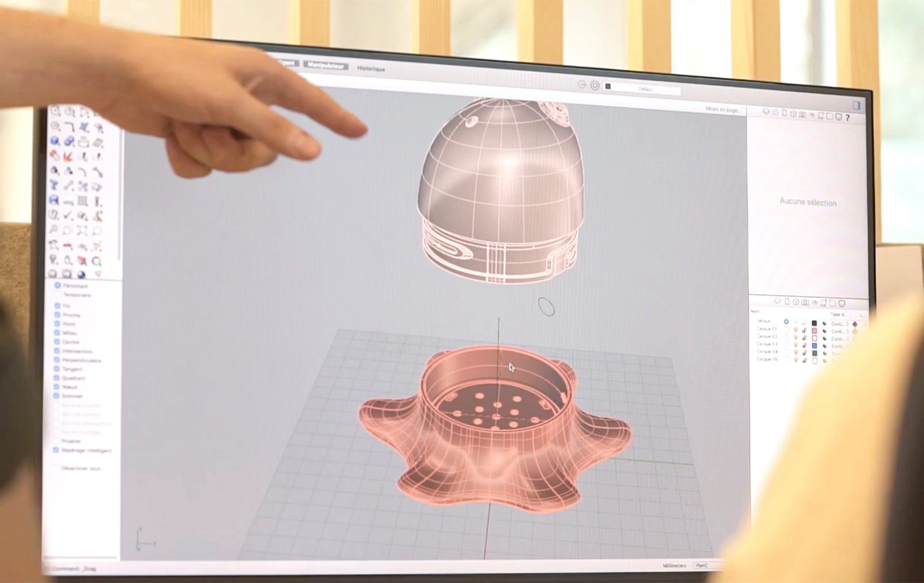Click the circular target icon beside layer field

coord(595,85)
